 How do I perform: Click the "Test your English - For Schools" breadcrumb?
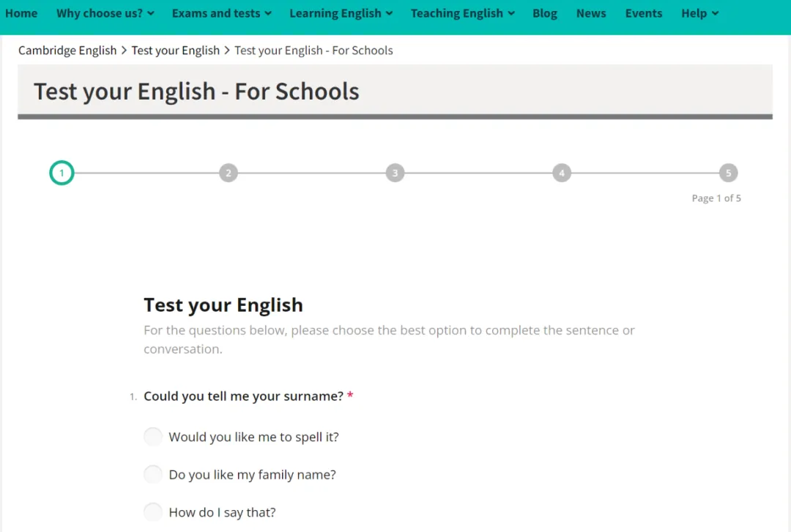[x=313, y=50]
